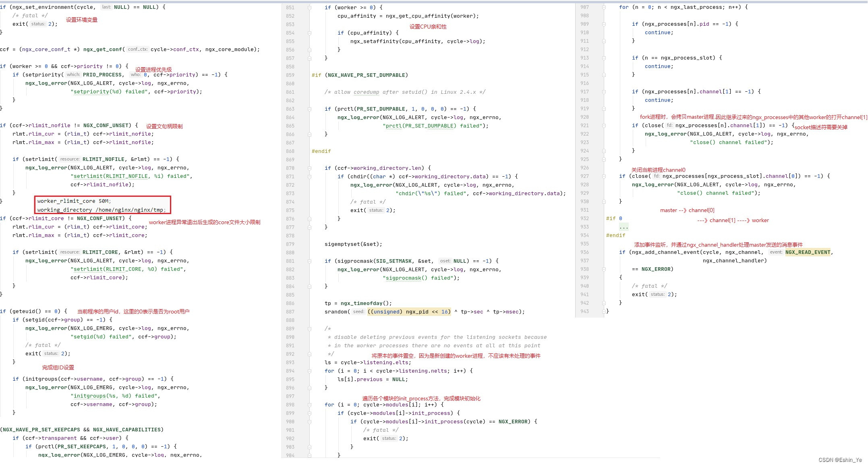The width and height of the screenshot is (868, 466).
Task: Collapse the fold marker at line 863
Action: (x=309, y=109)
